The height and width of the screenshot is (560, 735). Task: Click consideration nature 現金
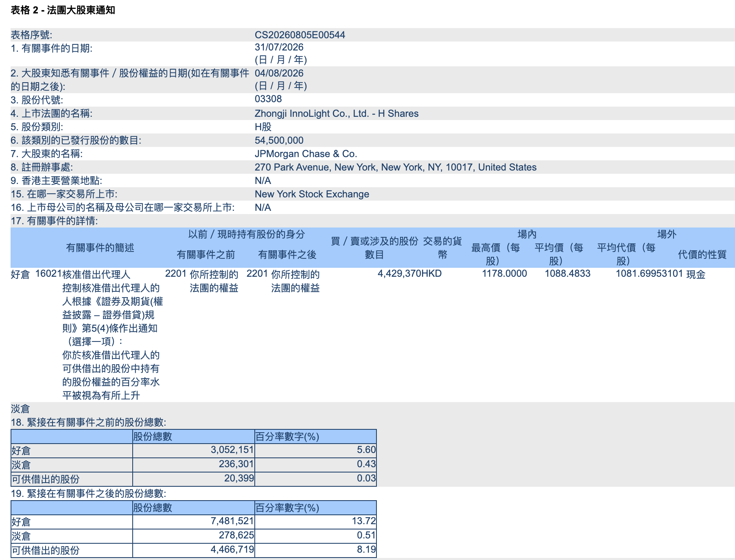[696, 274]
